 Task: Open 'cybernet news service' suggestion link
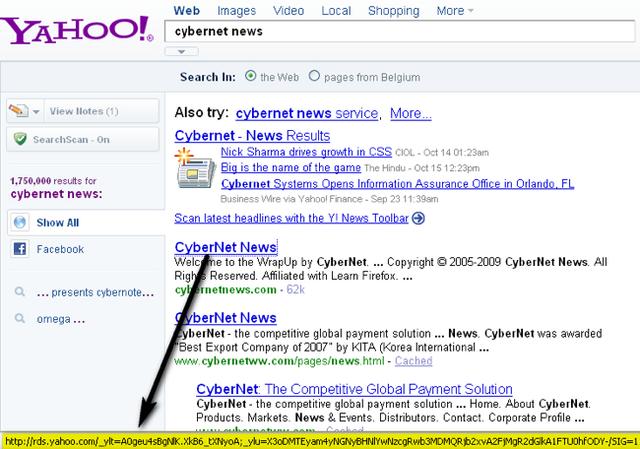tap(307, 113)
